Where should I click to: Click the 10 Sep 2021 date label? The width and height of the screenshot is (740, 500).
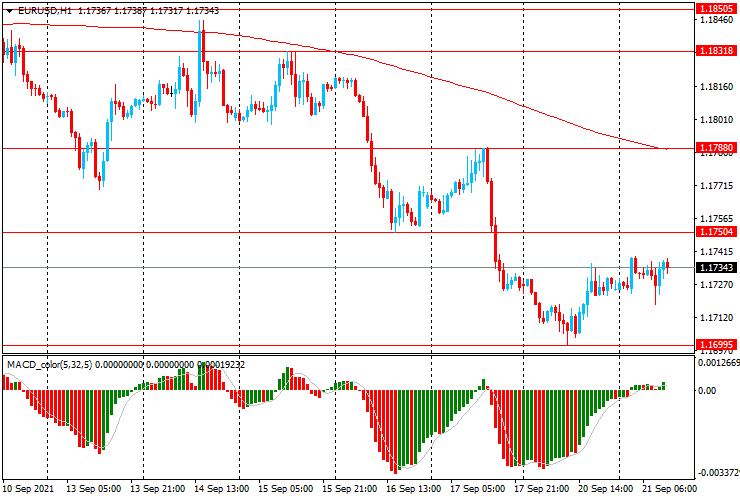28,489
